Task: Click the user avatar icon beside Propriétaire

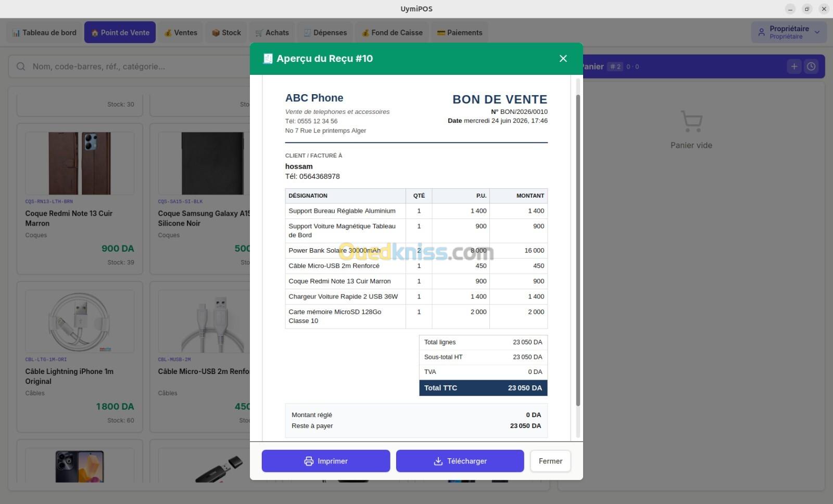Action: tap(761, 32)
